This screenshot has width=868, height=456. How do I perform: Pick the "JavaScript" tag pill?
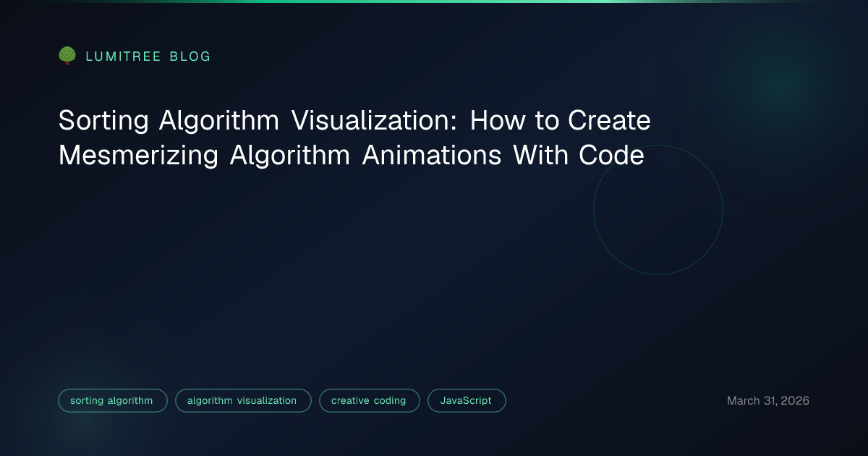click(467, 400)
